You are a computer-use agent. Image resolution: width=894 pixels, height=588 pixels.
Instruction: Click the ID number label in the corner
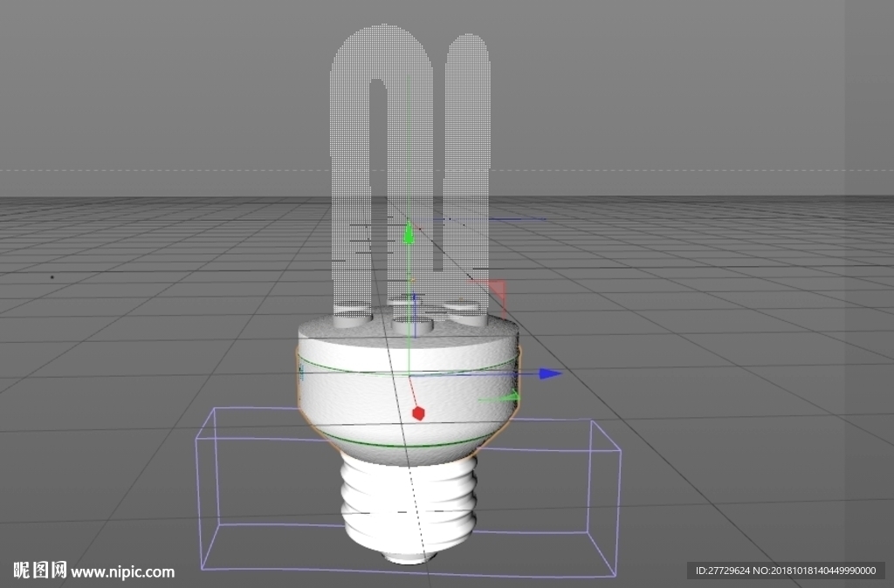[786, 571]
